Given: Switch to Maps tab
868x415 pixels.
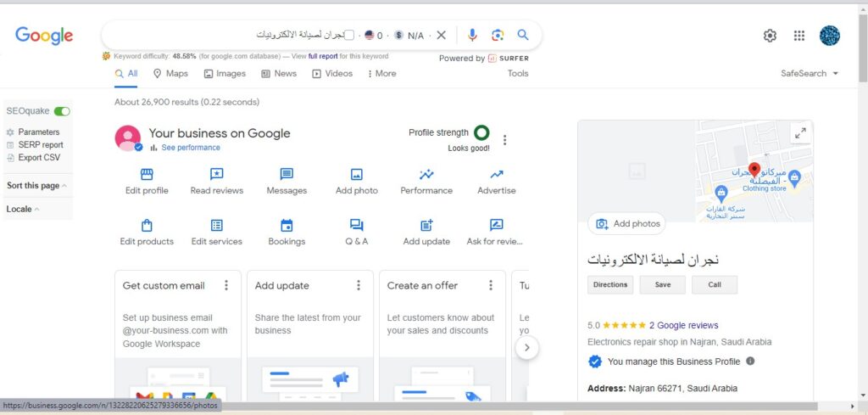Looking at the screenshot, I should click(x=170, y=74).
